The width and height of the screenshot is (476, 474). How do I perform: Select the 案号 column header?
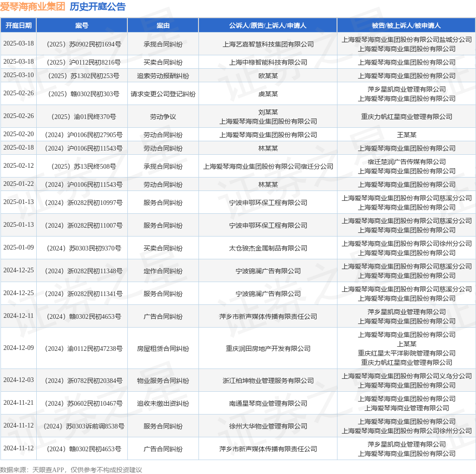82,26
